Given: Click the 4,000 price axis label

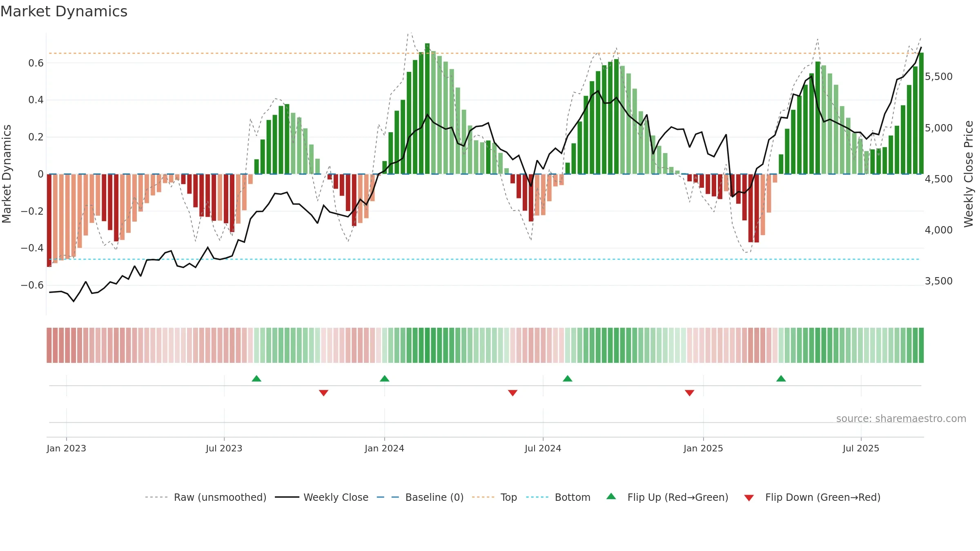Looking at the screenshot, I should click(939, 230).
